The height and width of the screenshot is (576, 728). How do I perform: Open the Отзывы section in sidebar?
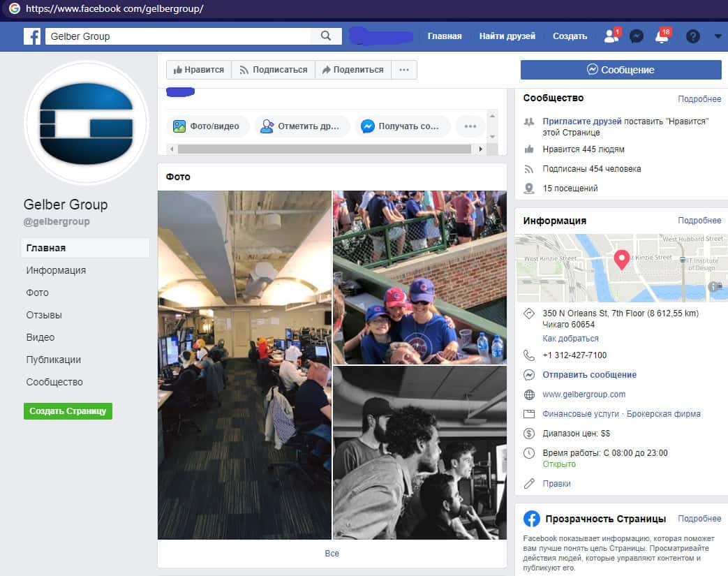44,315
